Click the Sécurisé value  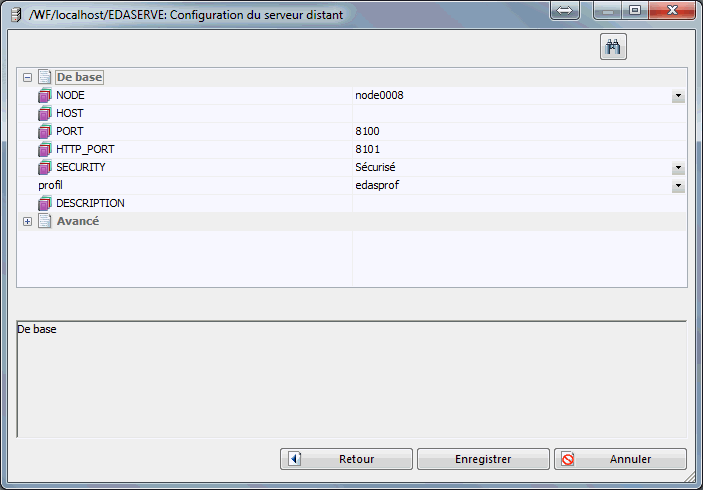tap(375, 167)
